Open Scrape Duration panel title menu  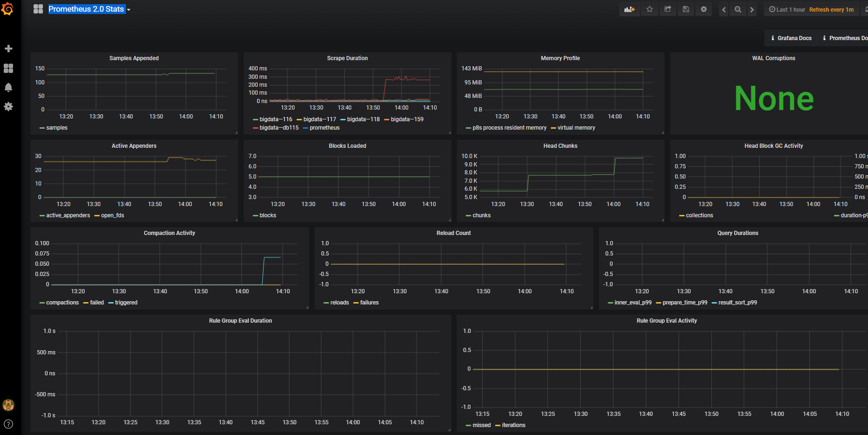(347, 58)
